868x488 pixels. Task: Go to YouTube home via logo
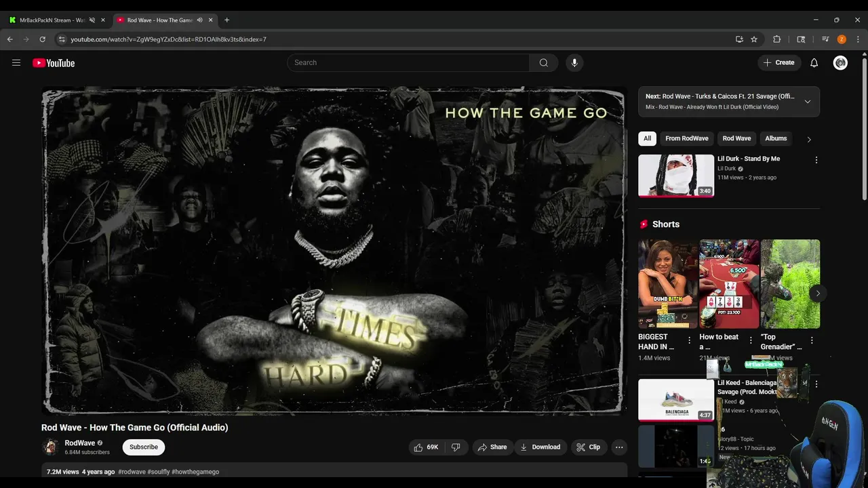[x=54, y=63]
